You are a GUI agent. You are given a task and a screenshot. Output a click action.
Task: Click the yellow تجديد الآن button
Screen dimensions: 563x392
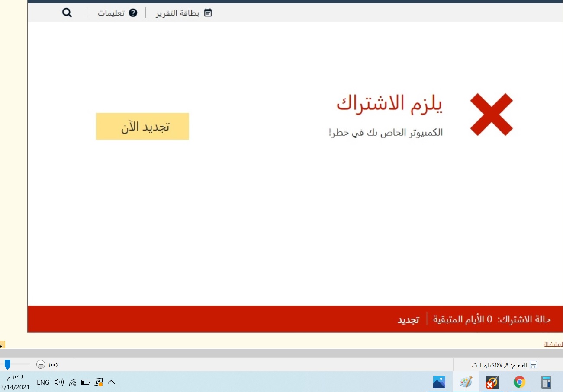coord(142,126)
